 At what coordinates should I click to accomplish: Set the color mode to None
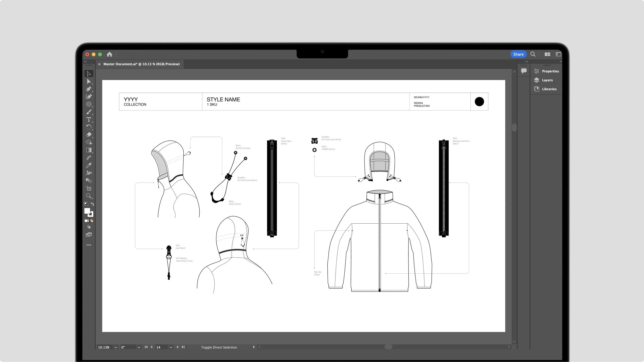click(92, 221)
